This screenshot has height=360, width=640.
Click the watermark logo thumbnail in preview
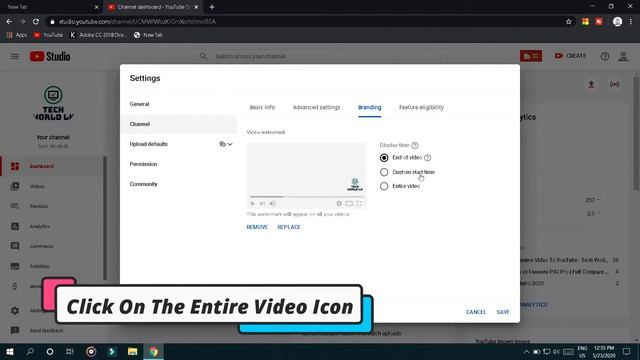point(355,184)
